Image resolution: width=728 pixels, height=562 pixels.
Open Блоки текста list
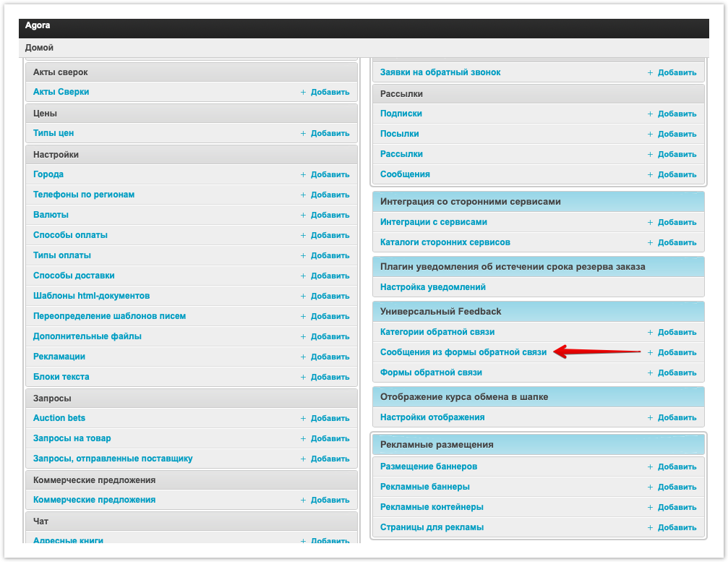point(61,377)
